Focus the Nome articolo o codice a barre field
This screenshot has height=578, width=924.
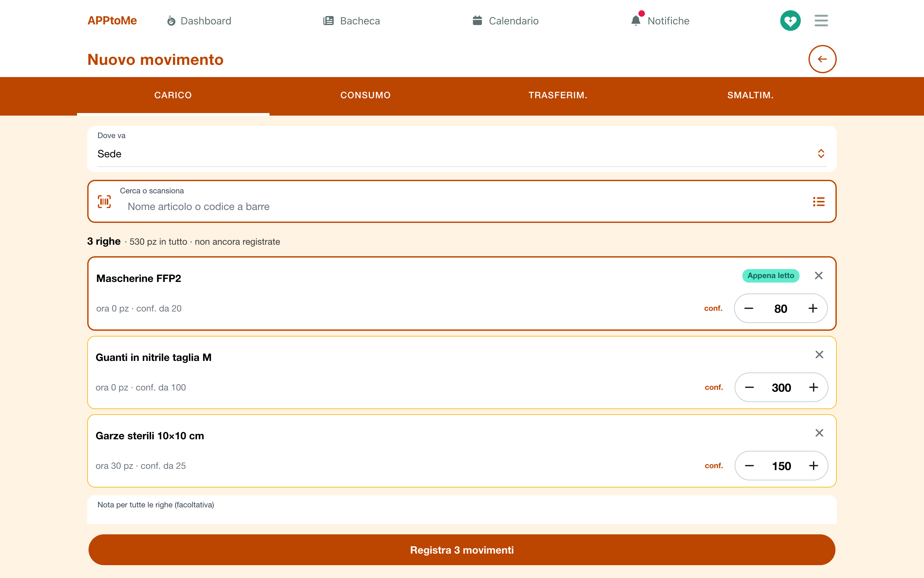click(x=462, y=206)
